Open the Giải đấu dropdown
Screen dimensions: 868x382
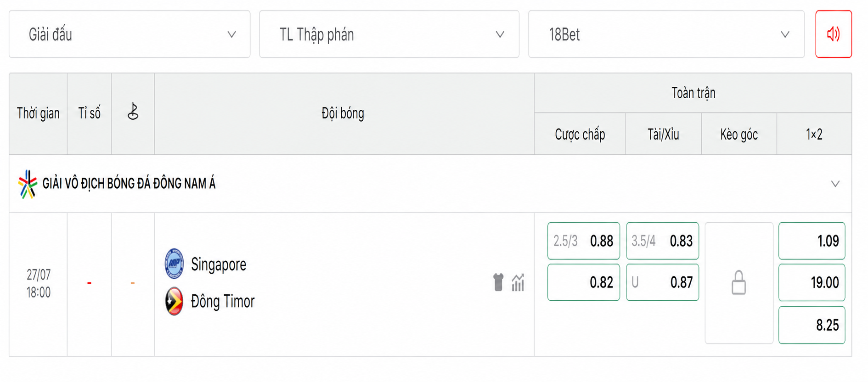[130, 34]
